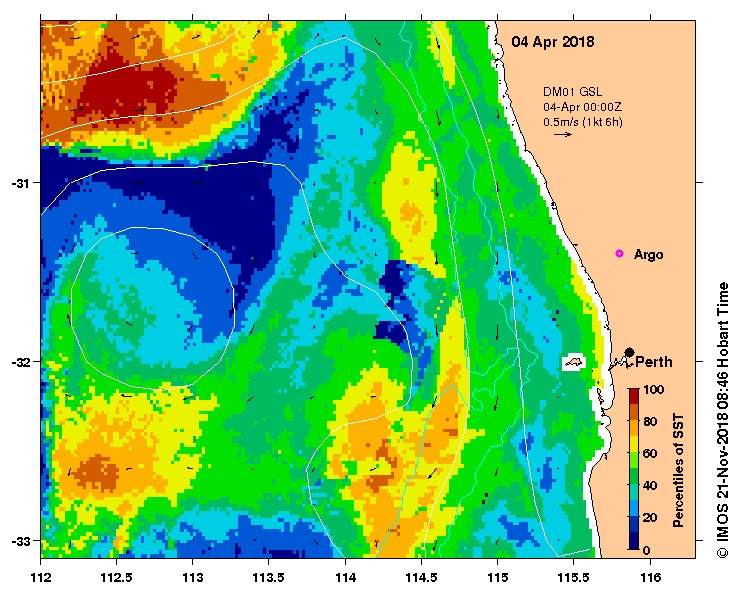The width and height of the screenshot is (739, 592).
Task: Click the colorbar value '40'
Action: pos(650,485)
